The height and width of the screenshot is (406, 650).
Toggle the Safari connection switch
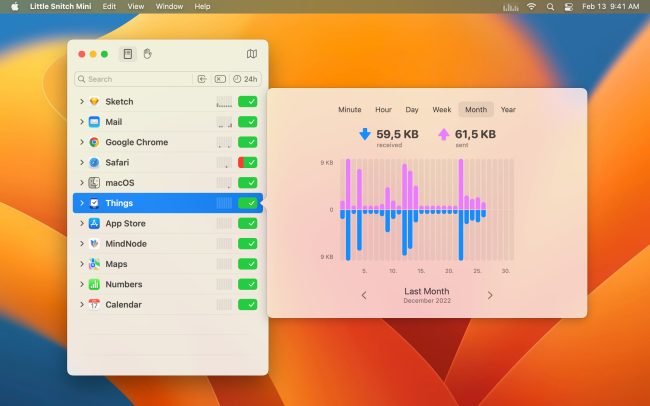(x=247, y=163)
